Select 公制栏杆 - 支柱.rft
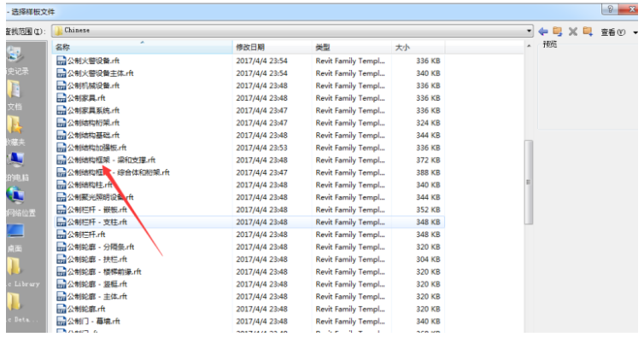This screenshot has height=337, width=644. [97, 222]
